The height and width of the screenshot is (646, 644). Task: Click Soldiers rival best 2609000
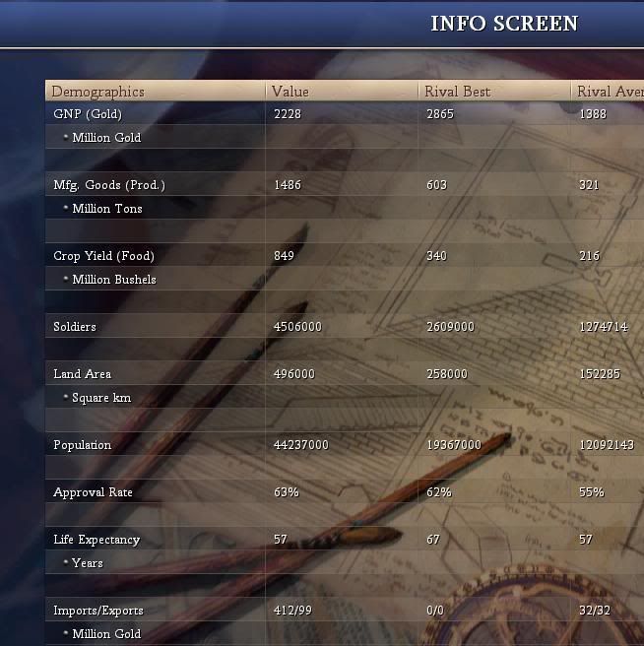point(450,327)
